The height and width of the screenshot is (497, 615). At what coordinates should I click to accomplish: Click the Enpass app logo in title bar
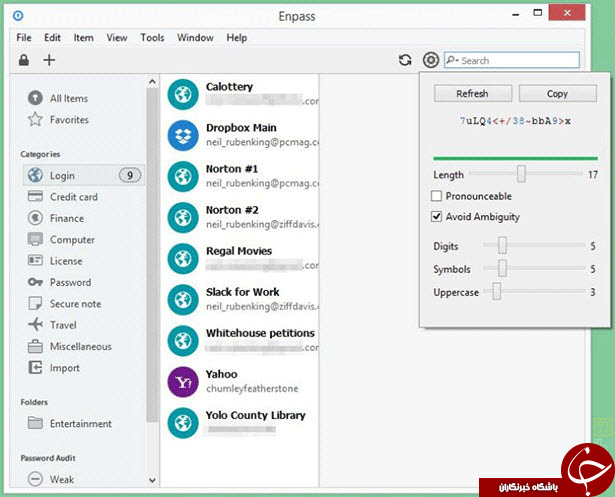pos(18,16)
